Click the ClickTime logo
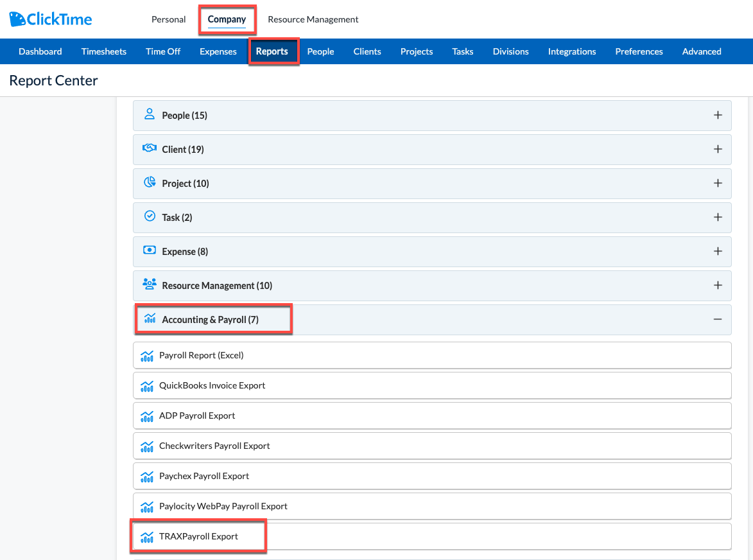The height and width of the screenshot is (560, 753). pyautogui.click(x=51, y=19)
